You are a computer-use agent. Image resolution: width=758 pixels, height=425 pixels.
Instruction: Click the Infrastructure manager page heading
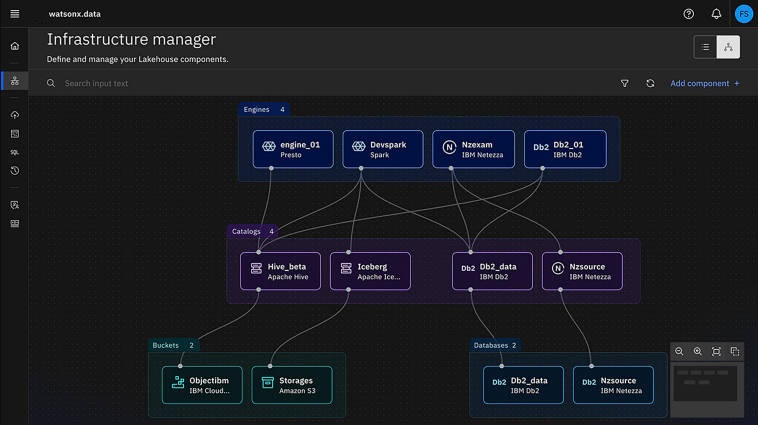(131, 39)
